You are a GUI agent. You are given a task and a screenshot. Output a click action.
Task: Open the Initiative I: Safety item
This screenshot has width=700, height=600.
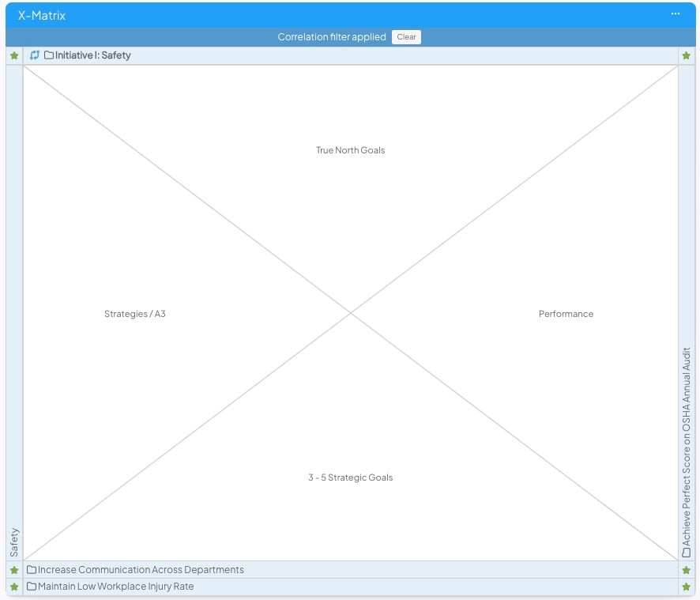pyautogui.click(x=93, y=55)
